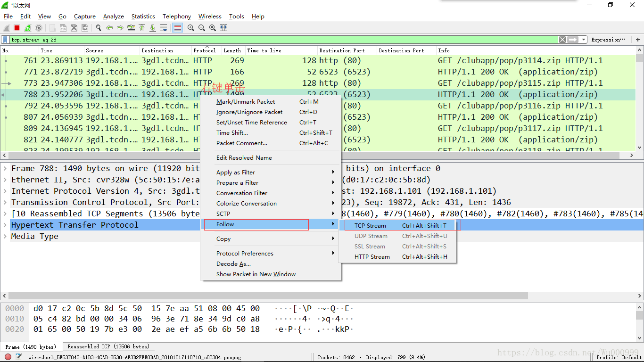Click Profile: Default in status bar

point(619,357)
